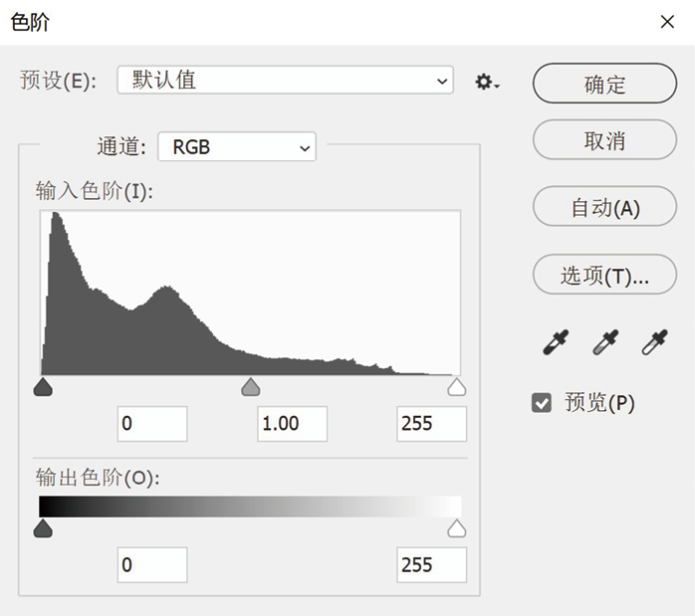Click the input black shadow slider handle

pos(43,387)
